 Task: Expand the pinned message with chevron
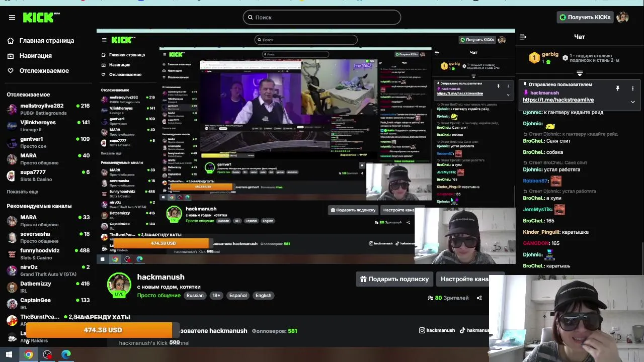(632, 102)
